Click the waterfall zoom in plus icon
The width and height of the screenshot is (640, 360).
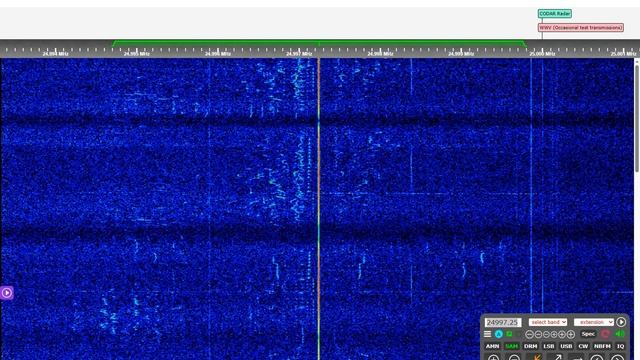click(493, 357)
